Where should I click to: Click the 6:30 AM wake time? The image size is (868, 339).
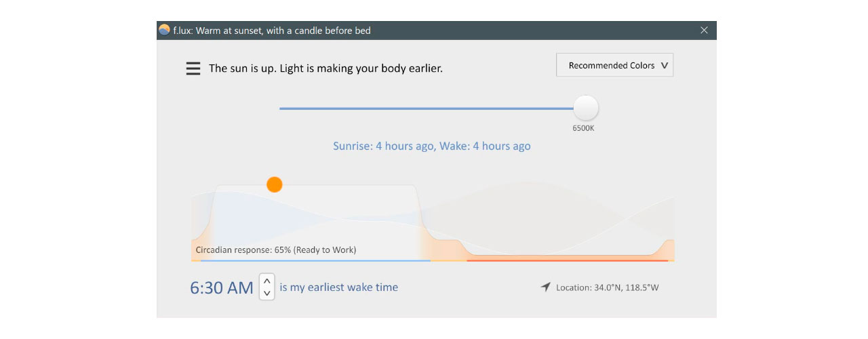pyautogui.click(x=221, y=287)
